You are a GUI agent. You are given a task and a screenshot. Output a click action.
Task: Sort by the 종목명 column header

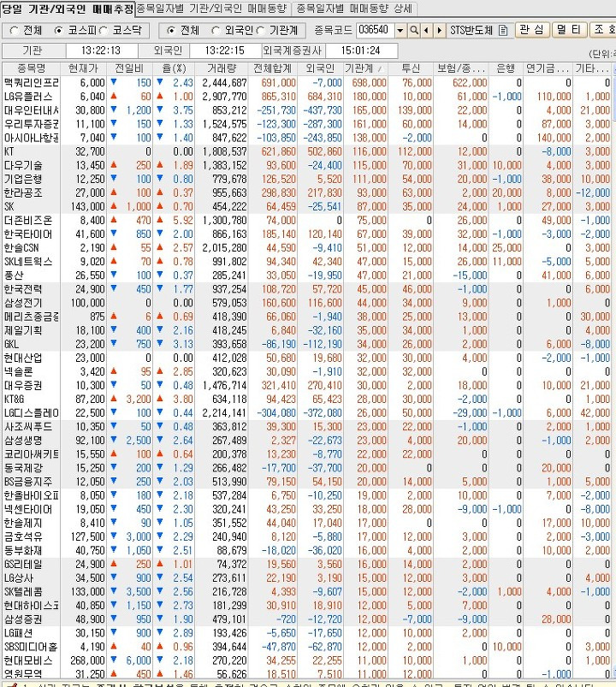coord(31,68)
